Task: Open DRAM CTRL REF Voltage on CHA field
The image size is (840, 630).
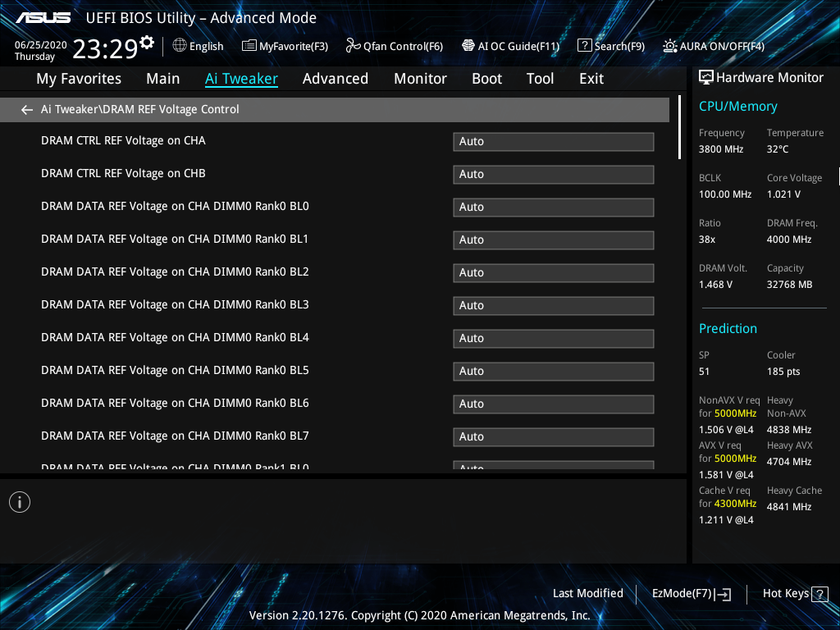Action: coord(554,141)
